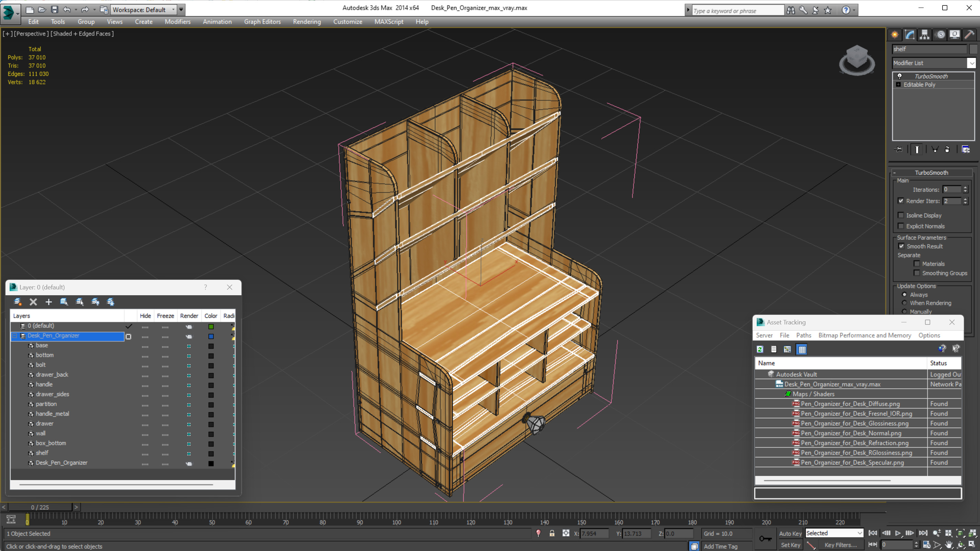
Task: Click Add Selected Objects plus icon in Layer dialog
Action: (x=49, y=302)
